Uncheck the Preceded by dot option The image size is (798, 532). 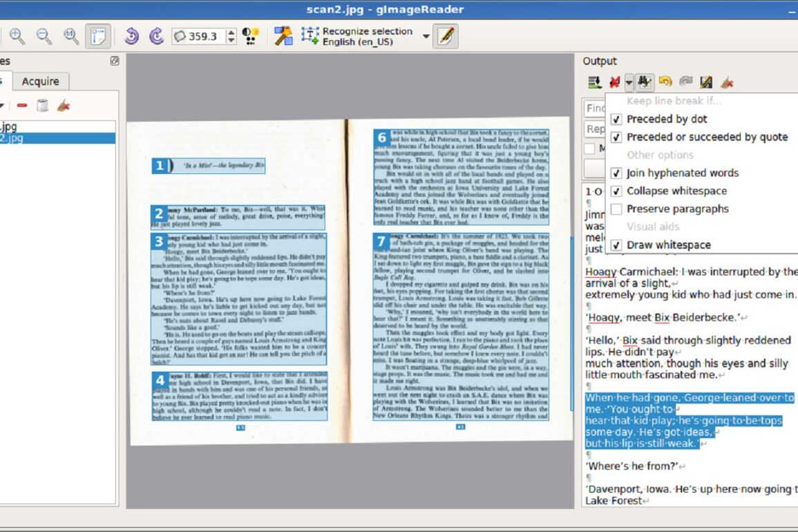pos(616,120)
